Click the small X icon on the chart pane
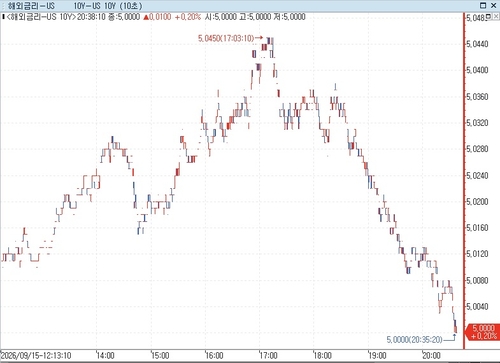 click(496, 16)
